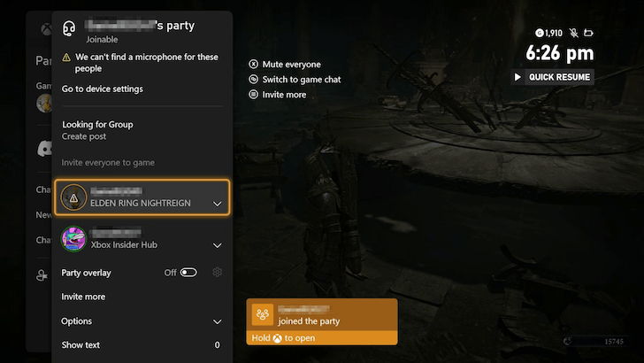Expand the Options chevron

pos(218,321)
